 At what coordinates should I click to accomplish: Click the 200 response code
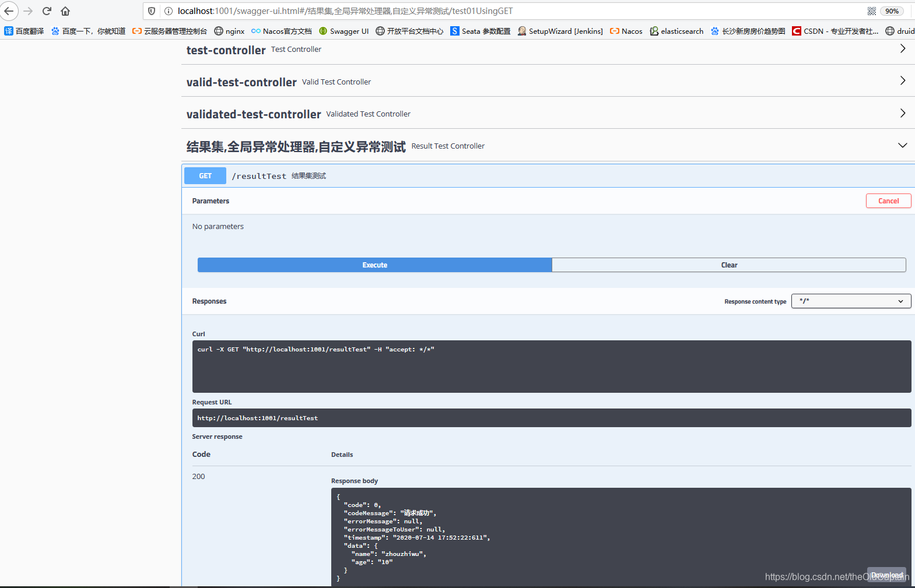tap(199, 477)
